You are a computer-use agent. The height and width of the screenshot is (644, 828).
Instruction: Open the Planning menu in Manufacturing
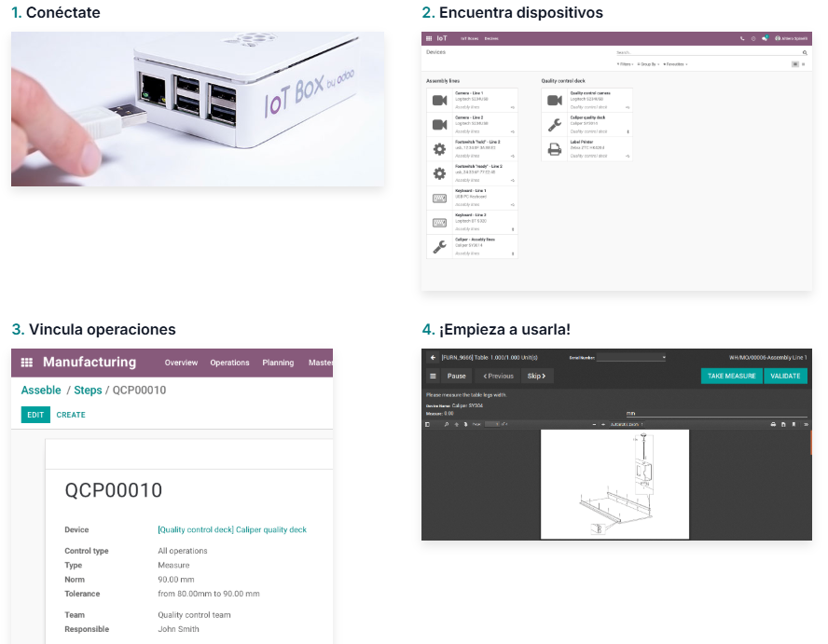(278, 363)
